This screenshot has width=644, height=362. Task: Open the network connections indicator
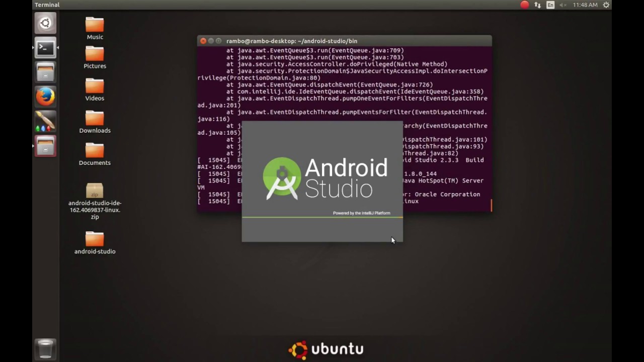pos(538,5)
